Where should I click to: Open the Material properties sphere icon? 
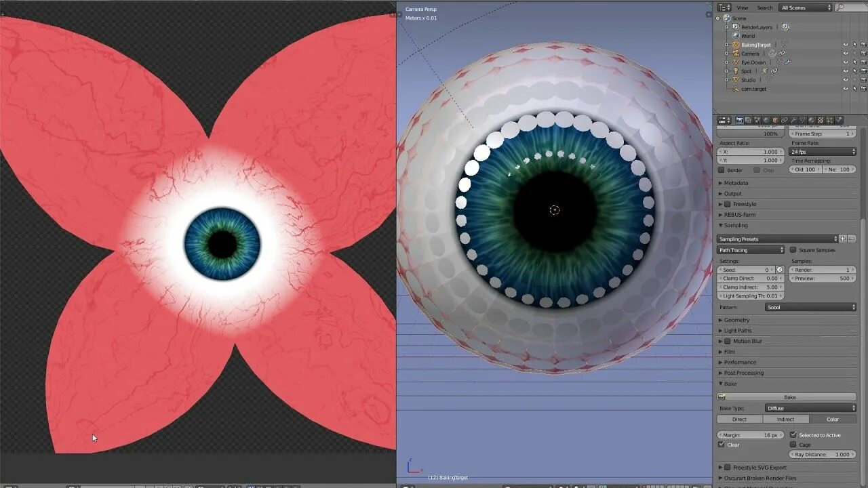(812, 120)
